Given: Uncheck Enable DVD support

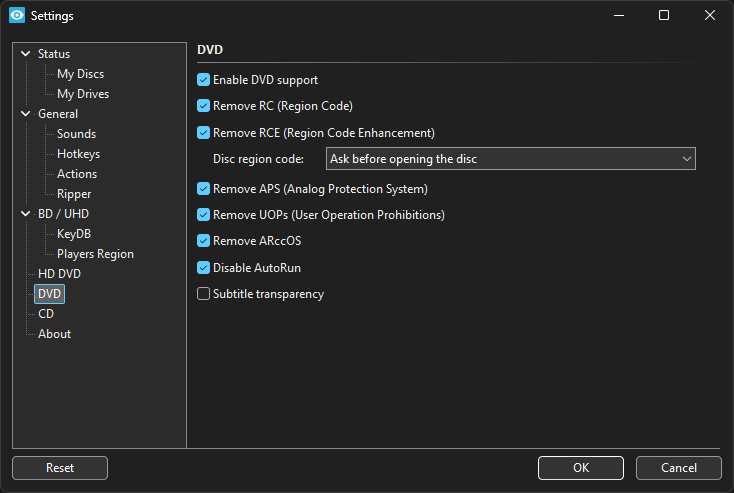Looking at the screenshot, I should (x=204, y=80).
